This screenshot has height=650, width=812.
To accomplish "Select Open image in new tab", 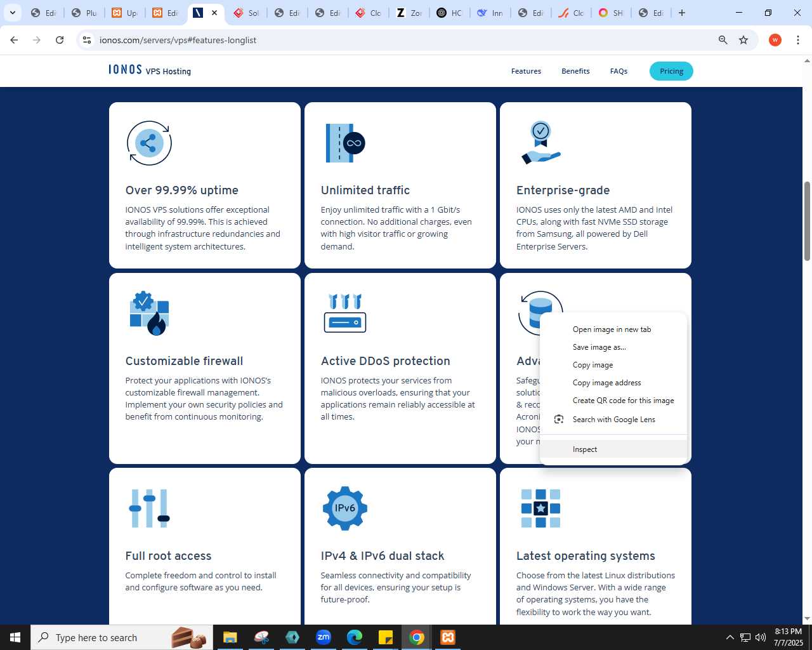I will click(613, 329).
